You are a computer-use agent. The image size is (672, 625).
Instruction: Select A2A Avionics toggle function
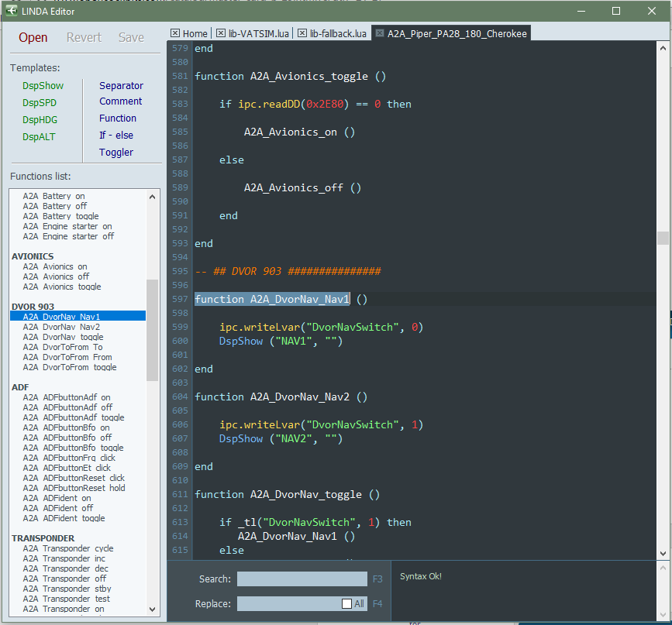(62, 287)
